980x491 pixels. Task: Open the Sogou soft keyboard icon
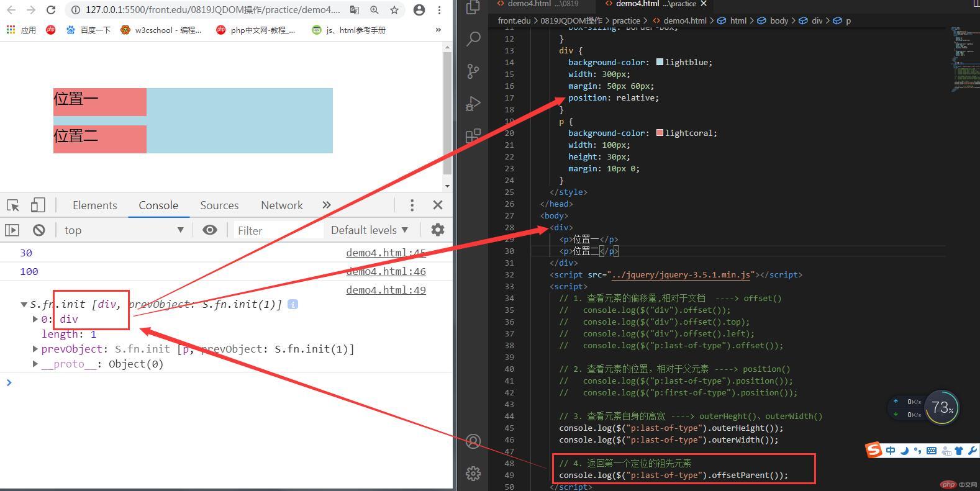[x=932, y=451]
